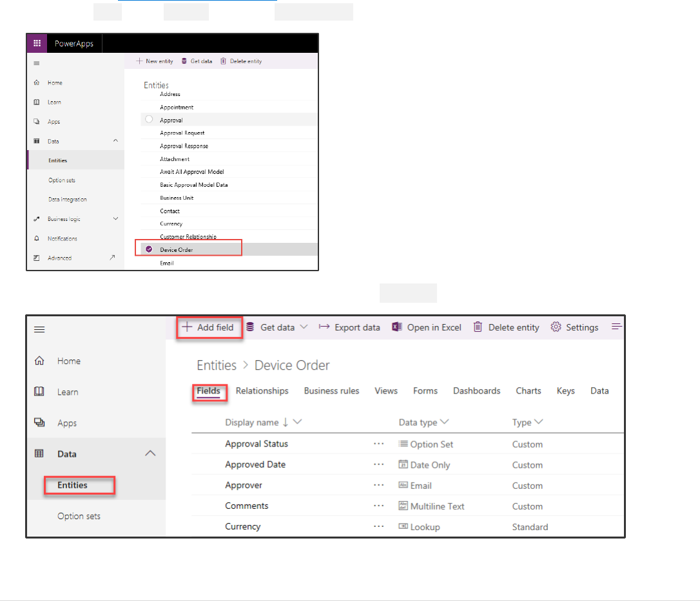
Task: Click Get data in the upper toolbar
Action: tap(197, 61)
